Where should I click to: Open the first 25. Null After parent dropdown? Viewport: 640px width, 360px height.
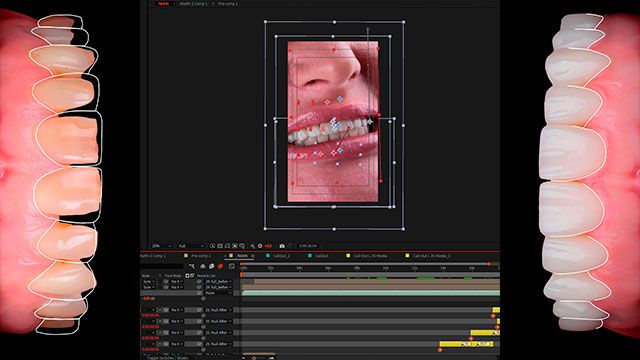tap(218, 310)
